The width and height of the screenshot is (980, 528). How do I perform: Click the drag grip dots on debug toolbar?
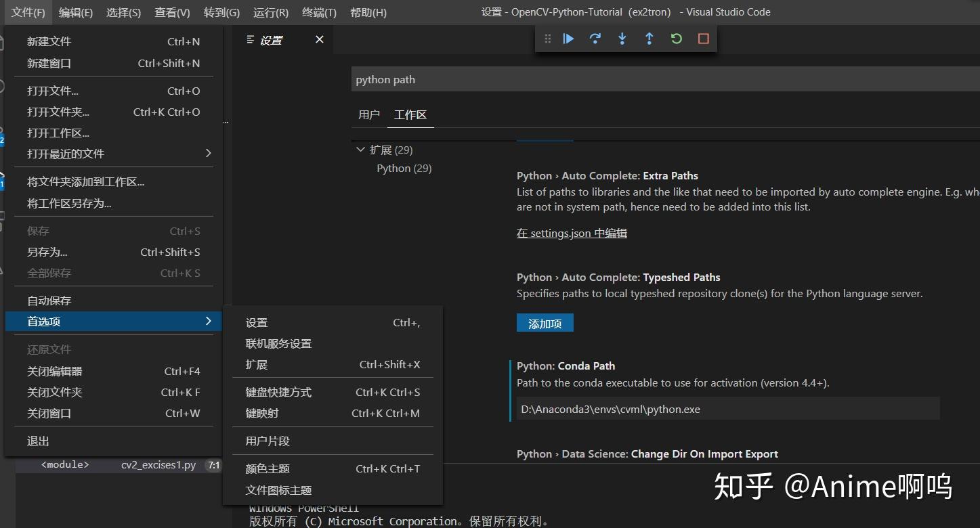[547, 39]
